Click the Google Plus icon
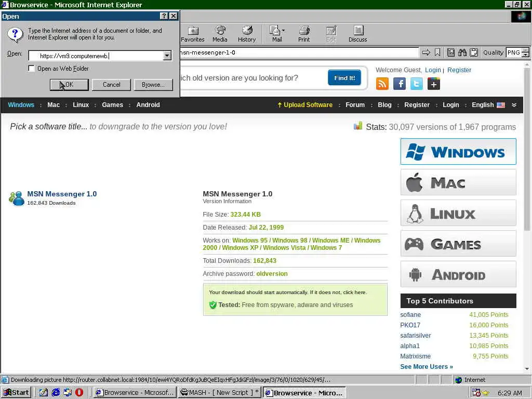 434,84
